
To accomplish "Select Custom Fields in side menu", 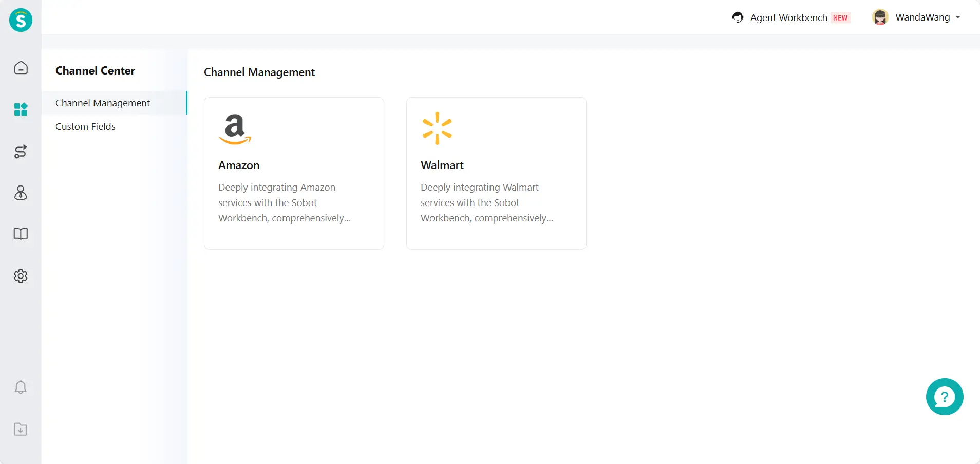I will 115,126.
